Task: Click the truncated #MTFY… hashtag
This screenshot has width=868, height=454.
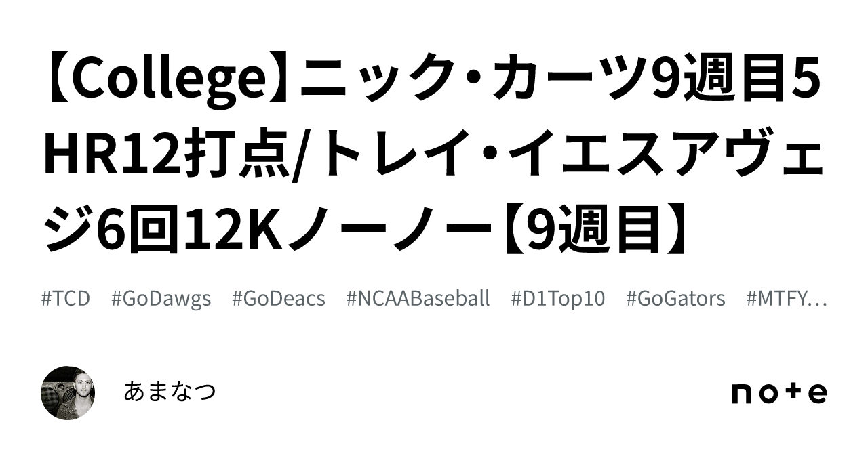Action: pos(786,298)
